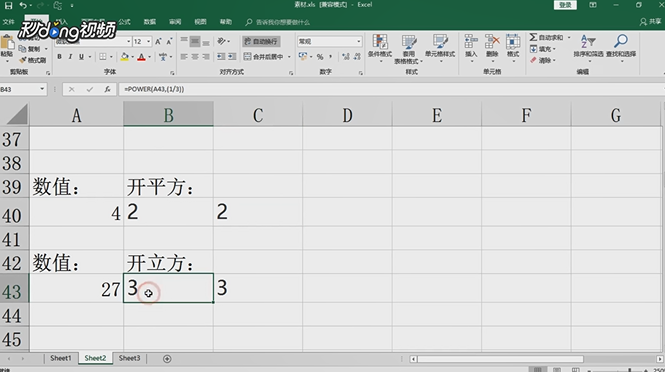The height and width of the screenshot is (372, 665).
Task: Open the 视图 View ribbon tab
Action: click(x=200, y=22)
